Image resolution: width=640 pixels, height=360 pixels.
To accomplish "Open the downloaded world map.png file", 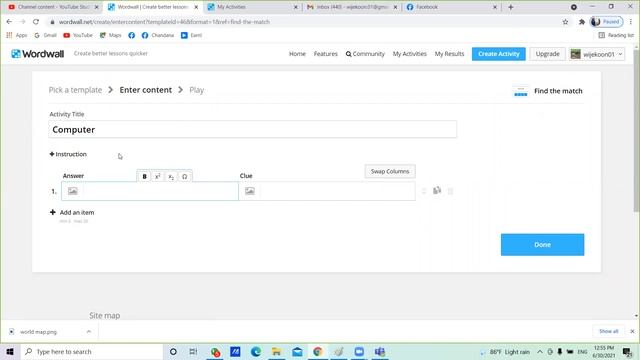I will 39,332.
